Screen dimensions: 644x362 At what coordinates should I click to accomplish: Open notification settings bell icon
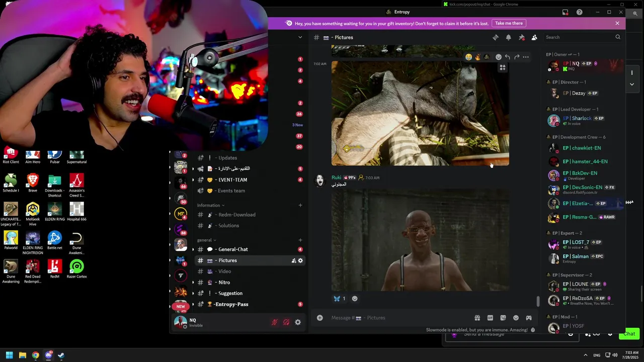click(x=508, y=37)
